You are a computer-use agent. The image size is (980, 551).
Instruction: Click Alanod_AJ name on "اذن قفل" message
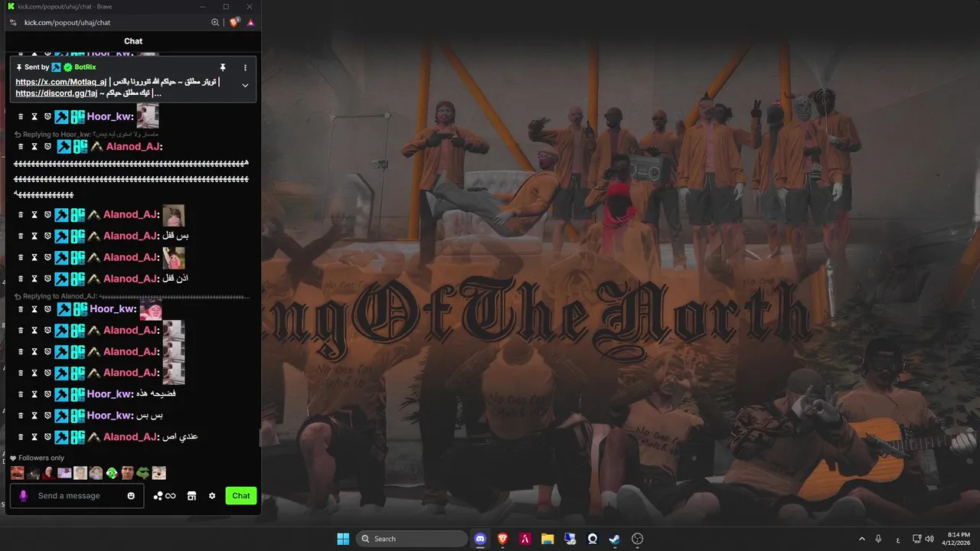tap(129, 279)
